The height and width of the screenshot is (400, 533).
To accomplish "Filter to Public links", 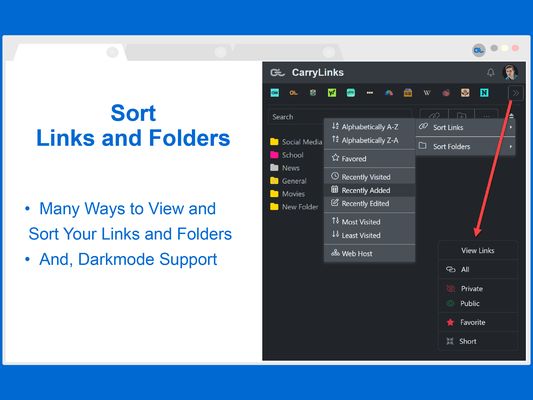I will pos(478,303).
